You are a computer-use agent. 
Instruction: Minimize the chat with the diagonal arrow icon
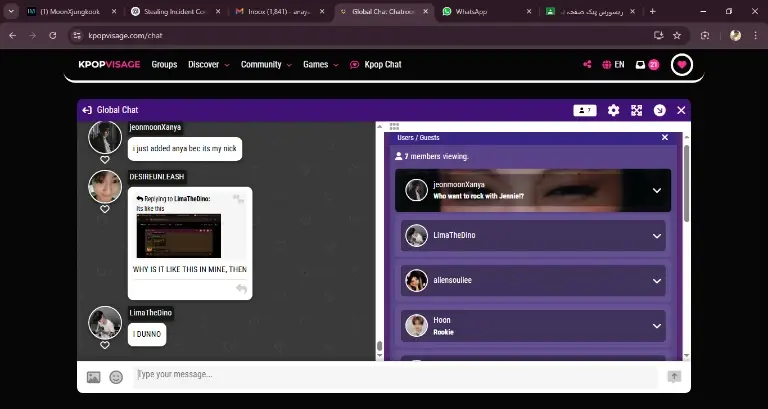pyautogui.click(x=660, y=110)
